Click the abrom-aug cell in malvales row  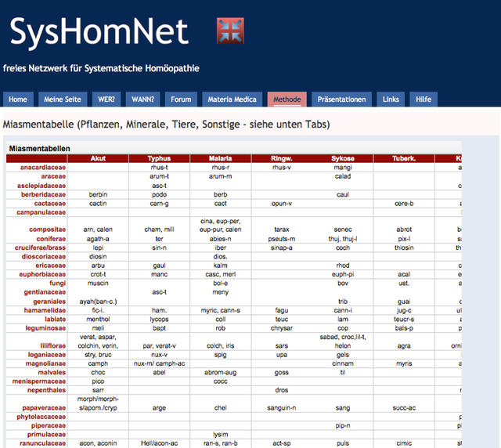[x=221, y=372]
